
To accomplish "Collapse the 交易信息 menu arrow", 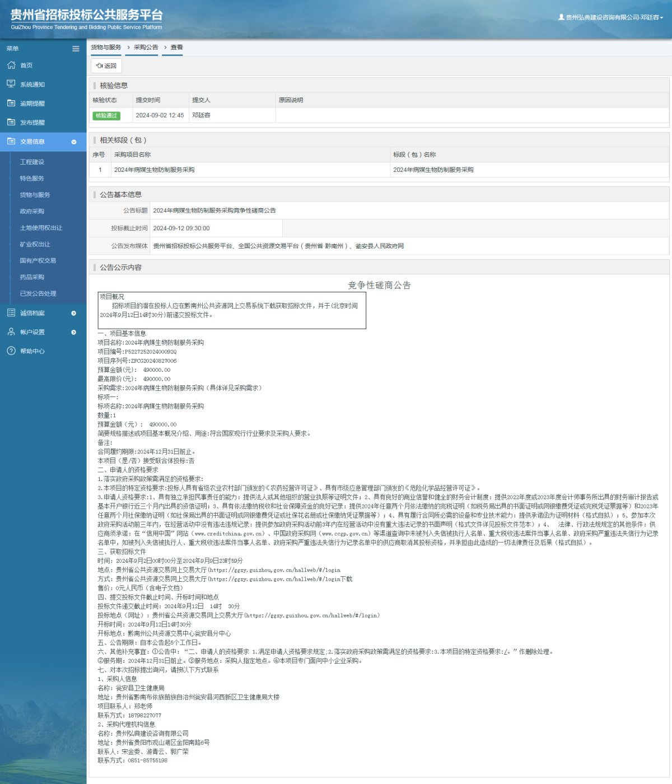I will (x=74, y=142).
